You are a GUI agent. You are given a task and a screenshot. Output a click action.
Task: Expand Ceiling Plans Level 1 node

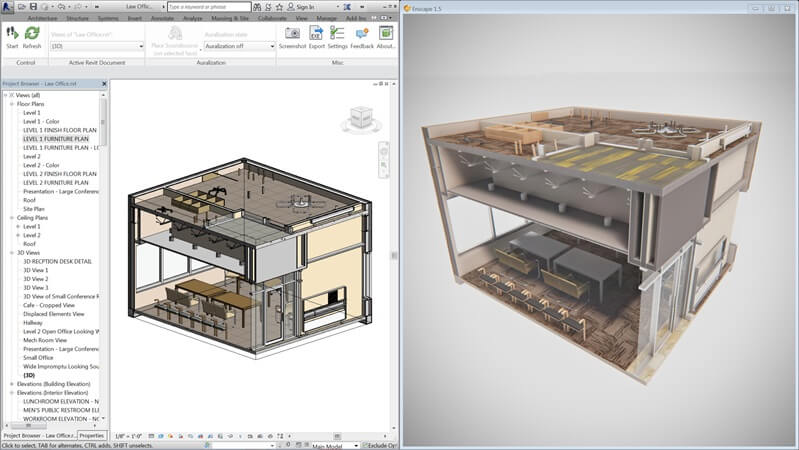[x=18, y=226]
